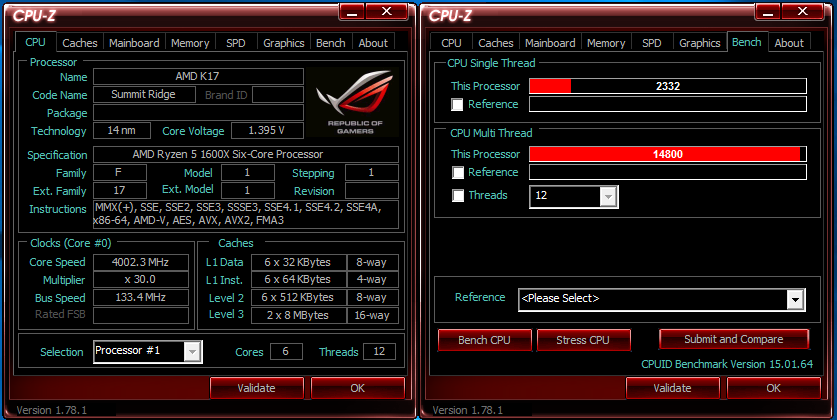Screen dimensions: 837x420
Task: Open Mainboard tab in right window
Action: pos(550,43)
